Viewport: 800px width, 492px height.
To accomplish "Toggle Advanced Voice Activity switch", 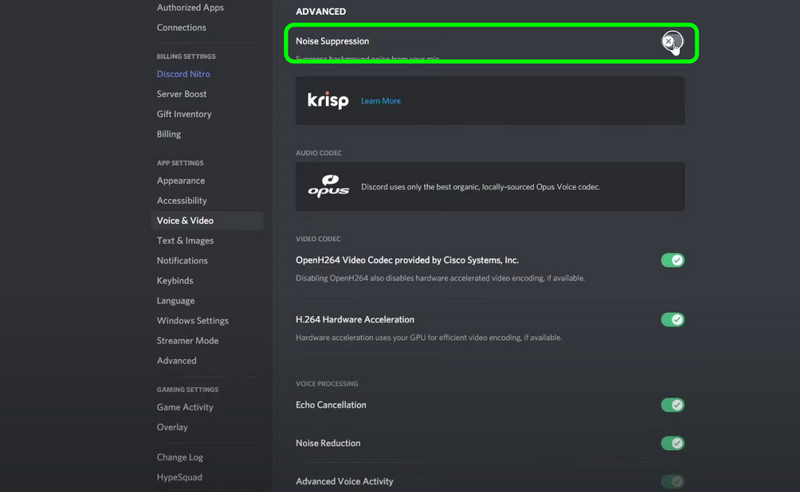I will (672, 481).
